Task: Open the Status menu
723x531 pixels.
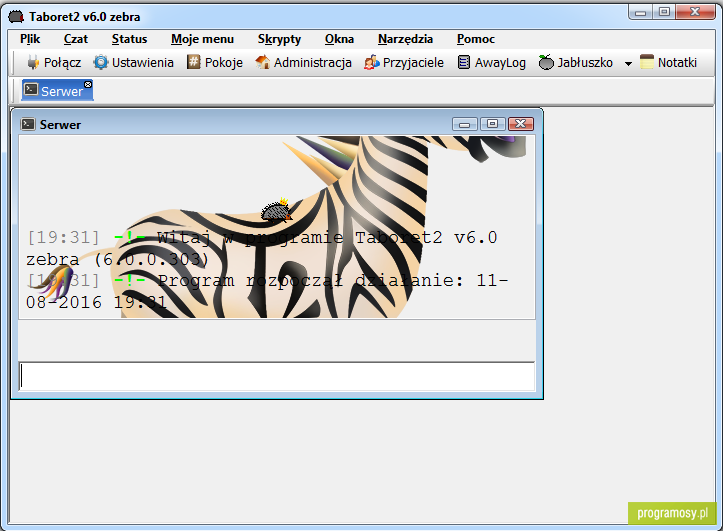Action: (x=130, y=39)
